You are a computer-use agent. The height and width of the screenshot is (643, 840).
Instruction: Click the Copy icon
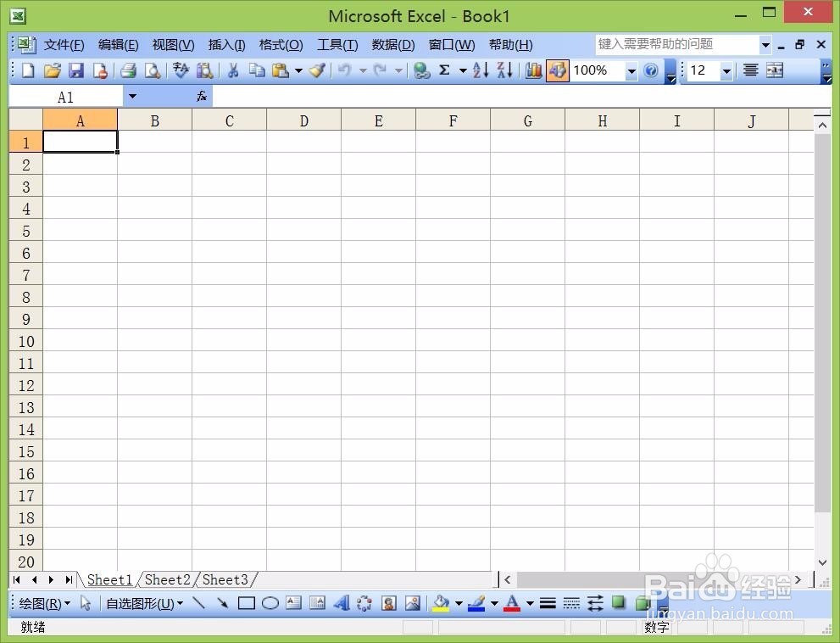[257, 70]
